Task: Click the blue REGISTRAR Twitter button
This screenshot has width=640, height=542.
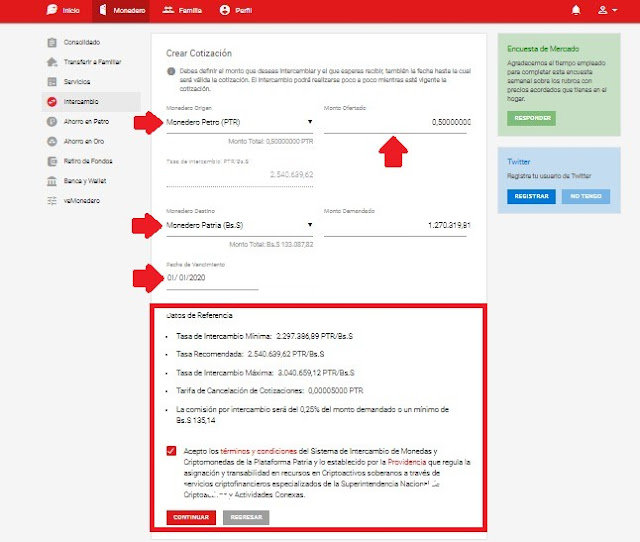Action: 531,196
